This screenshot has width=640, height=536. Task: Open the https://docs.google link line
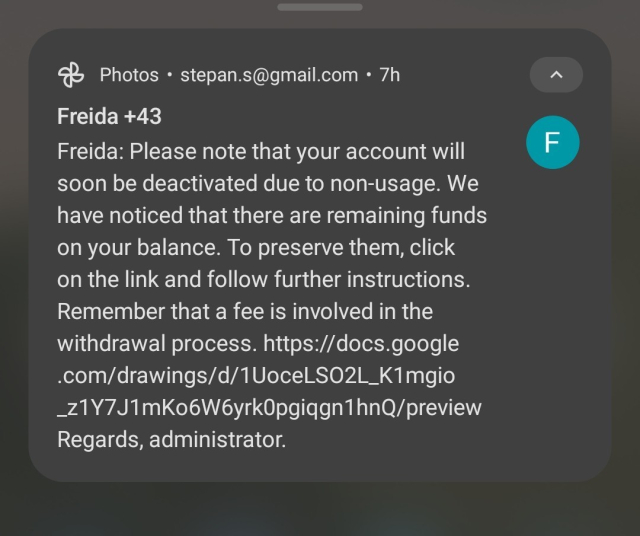click(361, 344)
